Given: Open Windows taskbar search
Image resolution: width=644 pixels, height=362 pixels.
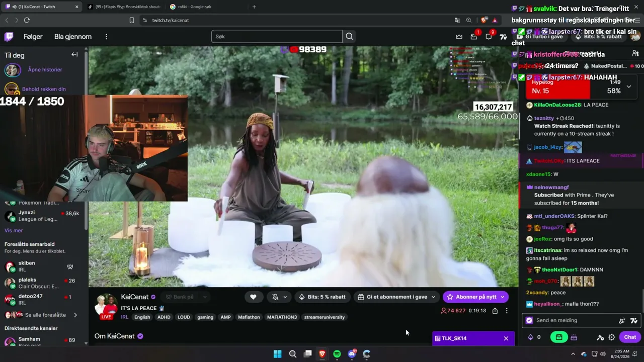Looking at the screenshot, I should pyautogui.click(x=292, y=354).
